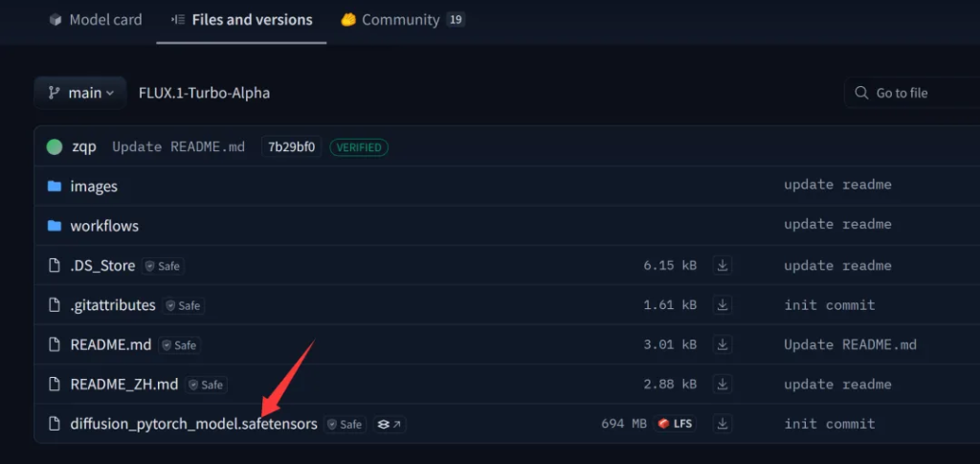This screenshot has height=464, width=980.
Task: Open README_ZH.md row commit update readme
Action: [x=837, y=384]
